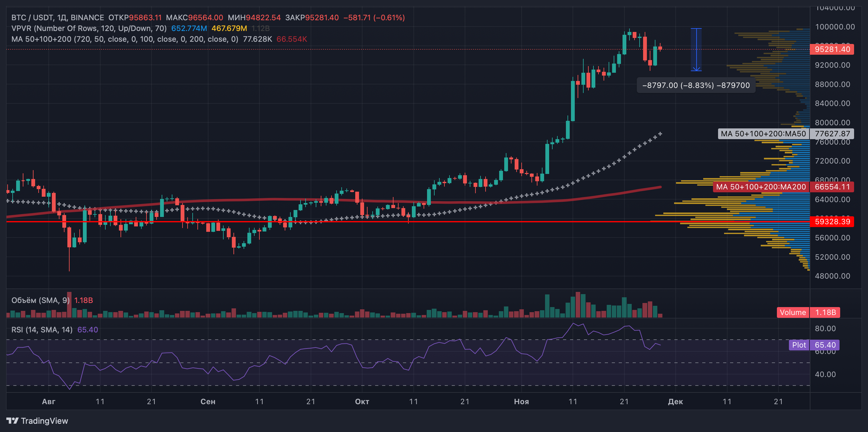Screen dimensions: 868x432
Task: Select the Объём (SMA, 9) volume legend
Action: (x=41, y=300)
